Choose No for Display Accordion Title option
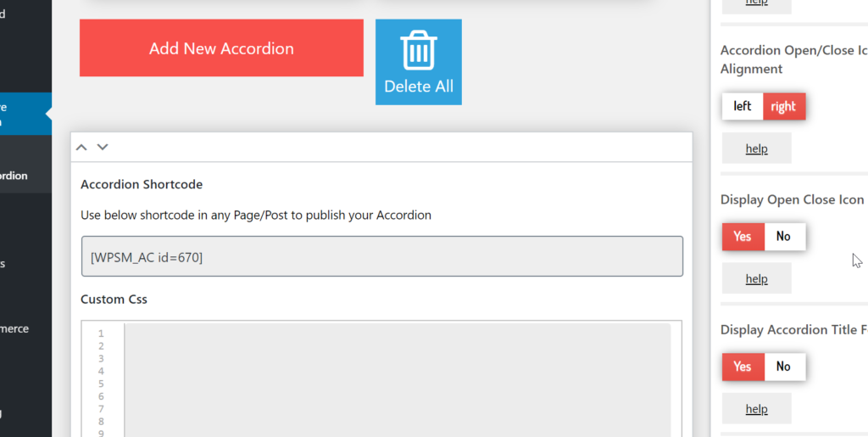The height and width of the screenshot is (437, 868). [x=783, y=367]
